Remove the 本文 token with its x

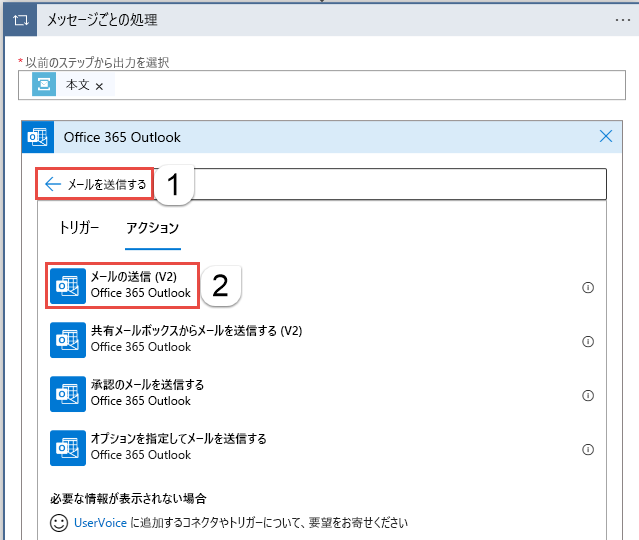(x=99, y=86)
